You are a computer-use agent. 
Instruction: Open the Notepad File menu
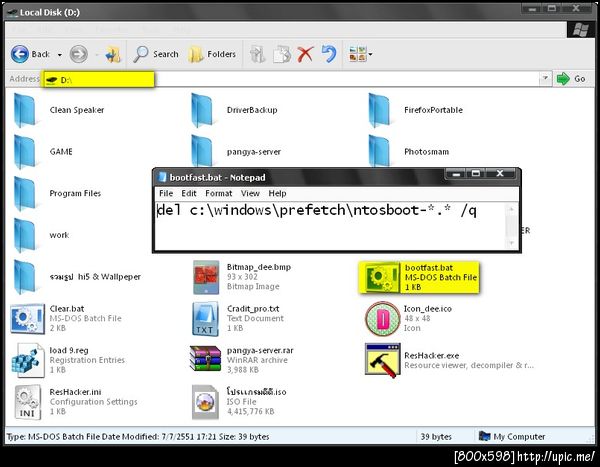point(166,193)
